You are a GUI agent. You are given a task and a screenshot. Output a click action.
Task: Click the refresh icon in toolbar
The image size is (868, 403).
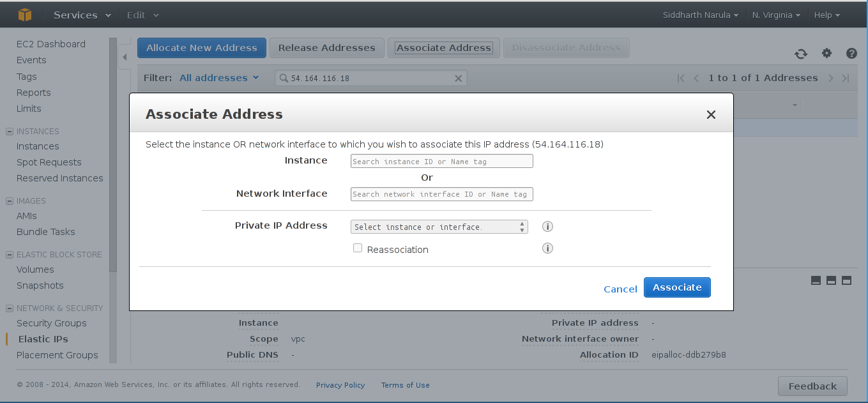pos(801,54)
